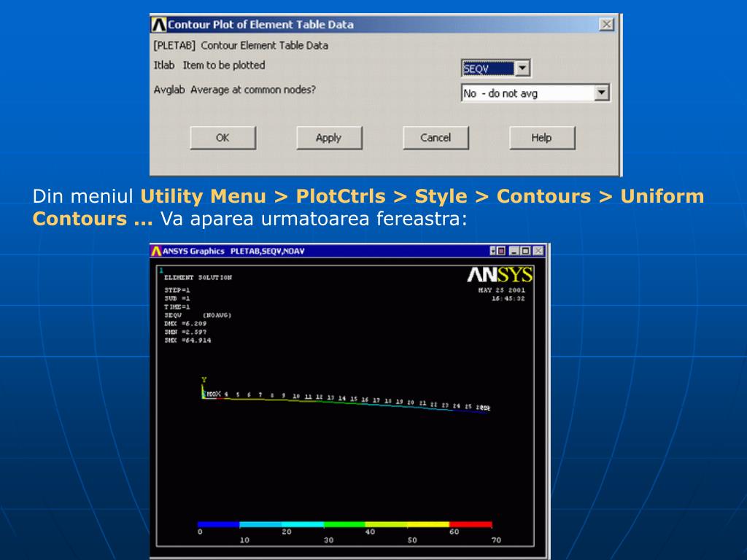Click the 'STEP=1' text
This screenshot has width=747, height=560.
point(177,290)
